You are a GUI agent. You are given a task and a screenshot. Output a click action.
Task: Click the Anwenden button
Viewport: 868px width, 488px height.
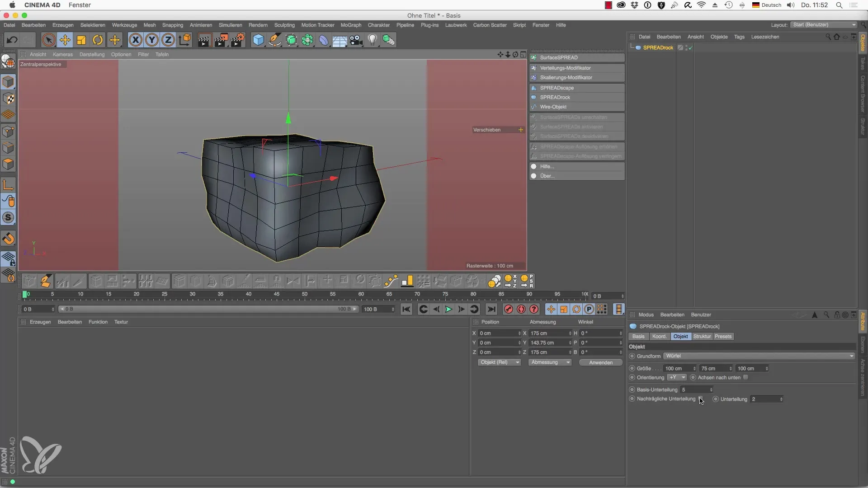(x=601, y=362)
